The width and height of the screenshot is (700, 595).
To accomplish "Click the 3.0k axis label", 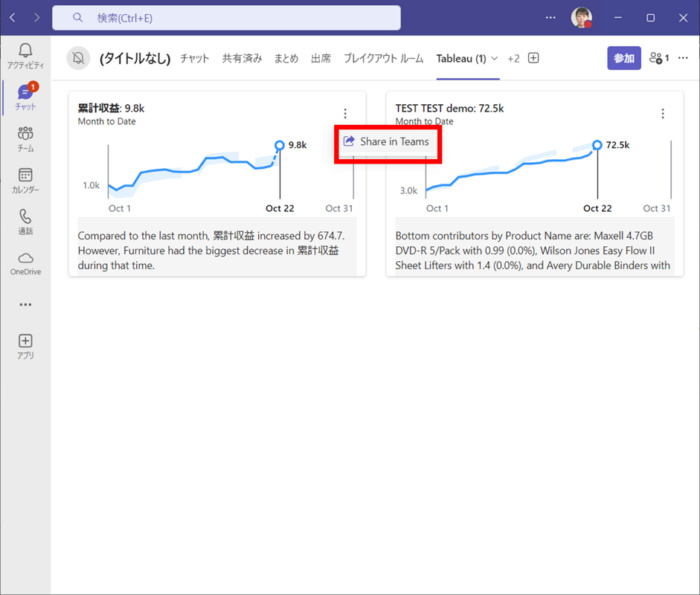I will coord(408,191).
